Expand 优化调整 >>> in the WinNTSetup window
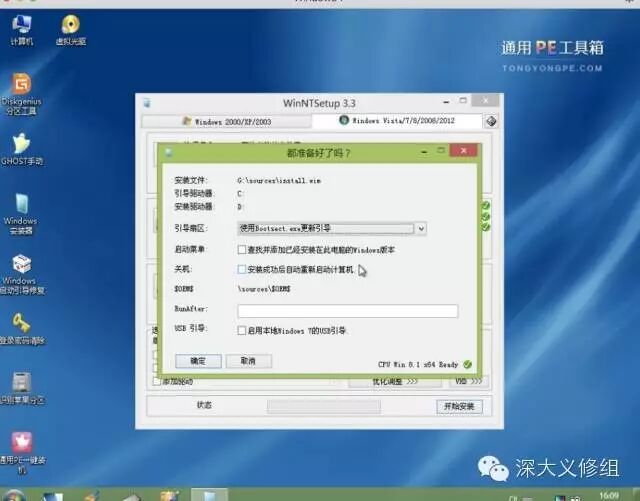Image resolution: width=640 pixels, height=501 pixels. click(395, 381)
